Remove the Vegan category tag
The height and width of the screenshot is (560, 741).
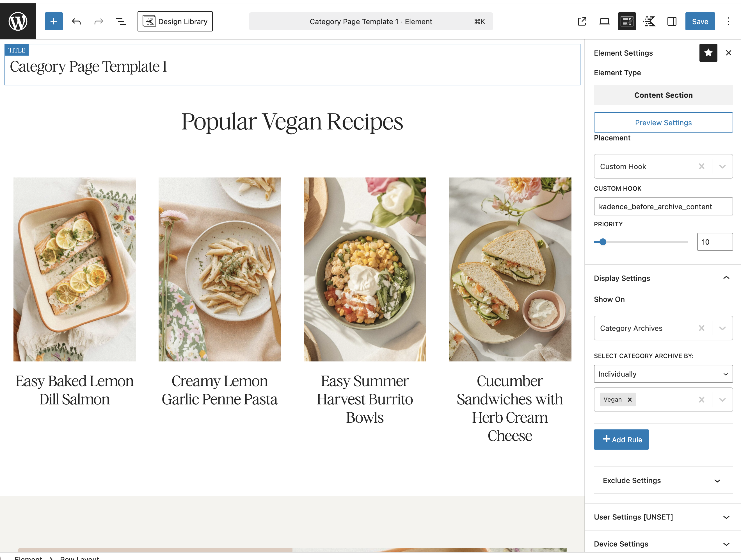point(630,400)
